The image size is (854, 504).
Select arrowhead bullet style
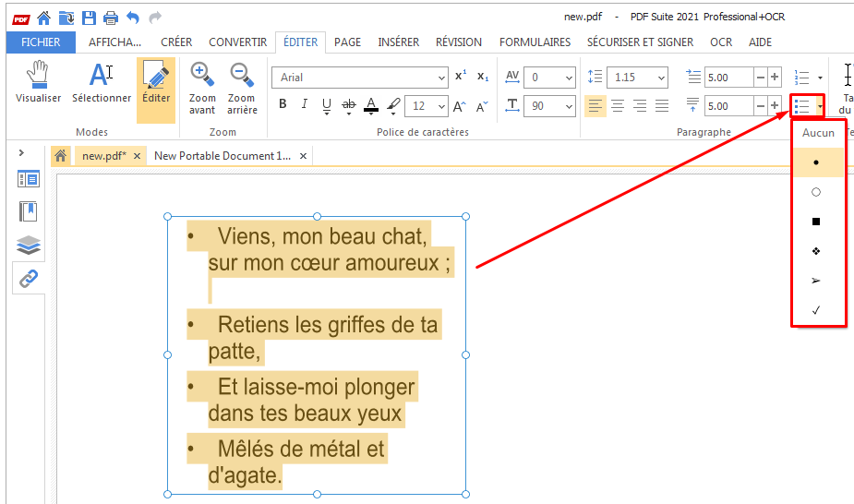818,281
